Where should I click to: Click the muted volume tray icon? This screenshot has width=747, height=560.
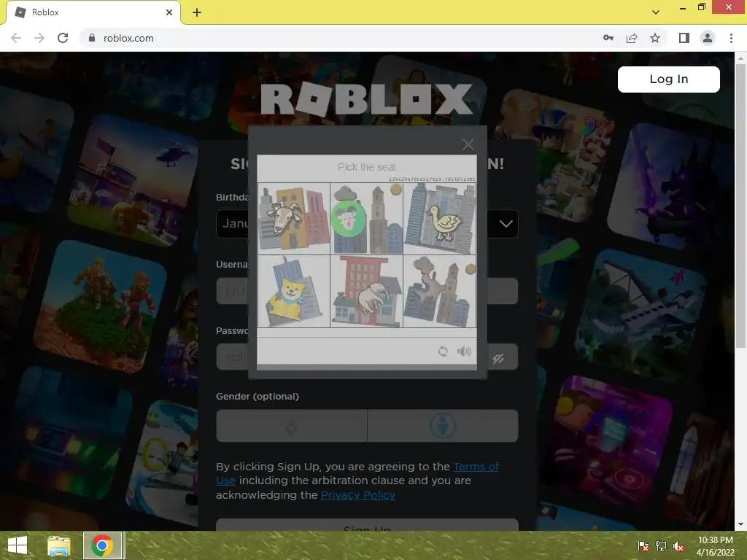click(678, 547)
